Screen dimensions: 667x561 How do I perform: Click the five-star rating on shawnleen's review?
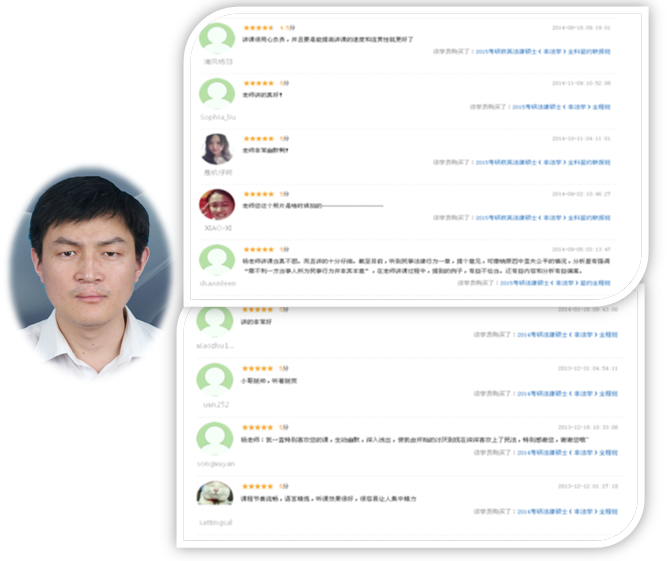point(258,250)
